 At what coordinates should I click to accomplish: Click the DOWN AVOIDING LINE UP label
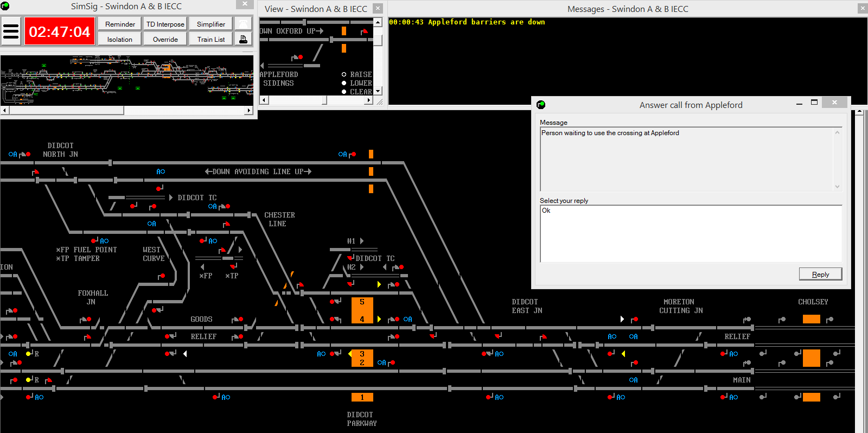(x=258, y=171)
